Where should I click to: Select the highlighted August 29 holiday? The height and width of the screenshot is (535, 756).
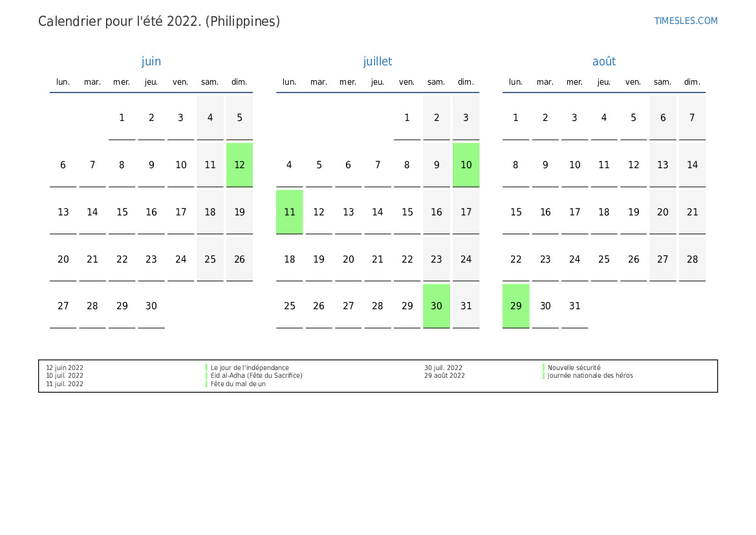[x=516, y=306]
